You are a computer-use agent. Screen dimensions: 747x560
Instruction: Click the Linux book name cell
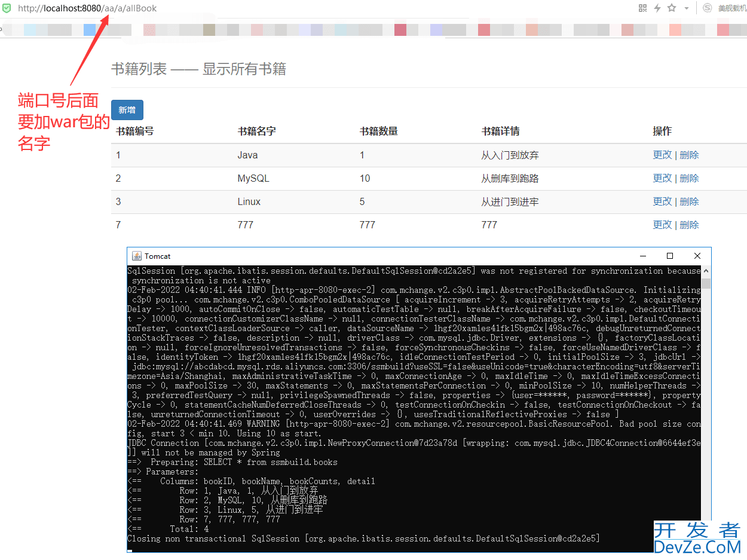(x=249, y=201)
